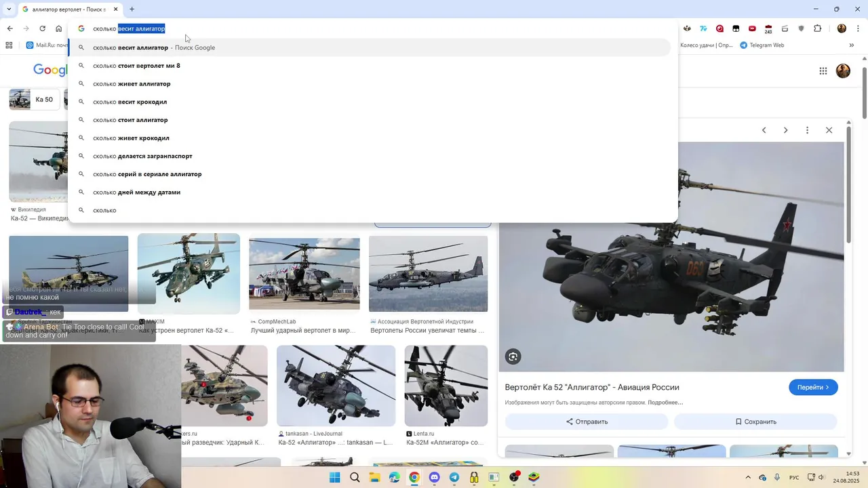Reload the page with refresh icon
Viewport: 868px width, 488px height.
(x=42, y=28)
